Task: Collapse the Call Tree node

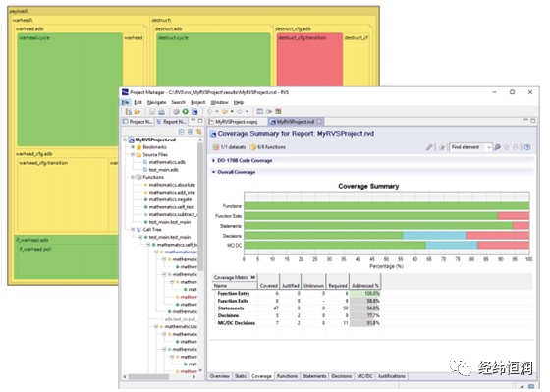Action: coord(133,230)
